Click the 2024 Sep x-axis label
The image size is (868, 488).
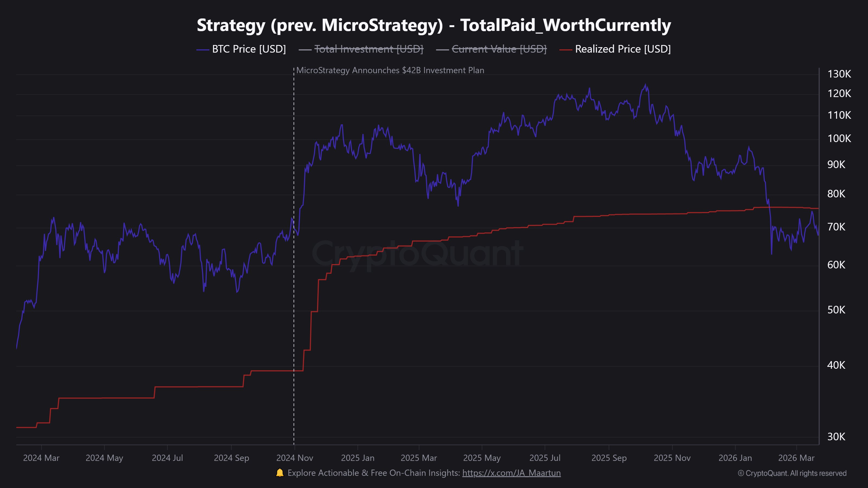click(x=231, y=458)
